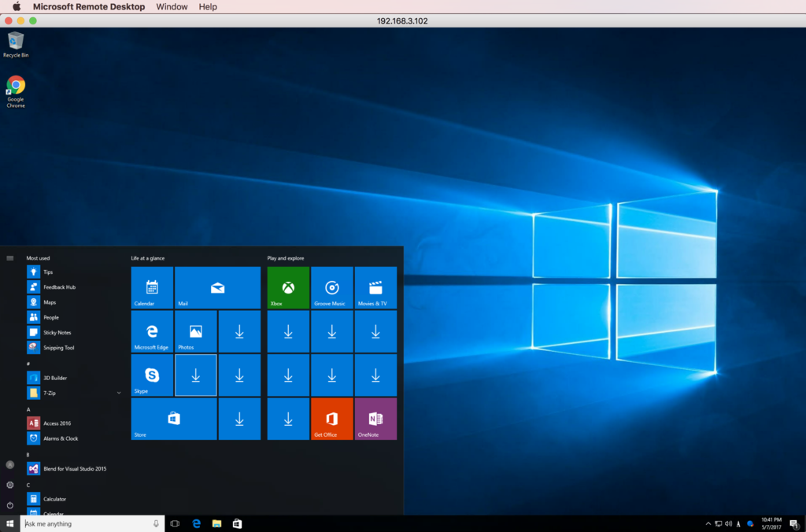
Task: Open the Power options button
Action: point(9,504)
